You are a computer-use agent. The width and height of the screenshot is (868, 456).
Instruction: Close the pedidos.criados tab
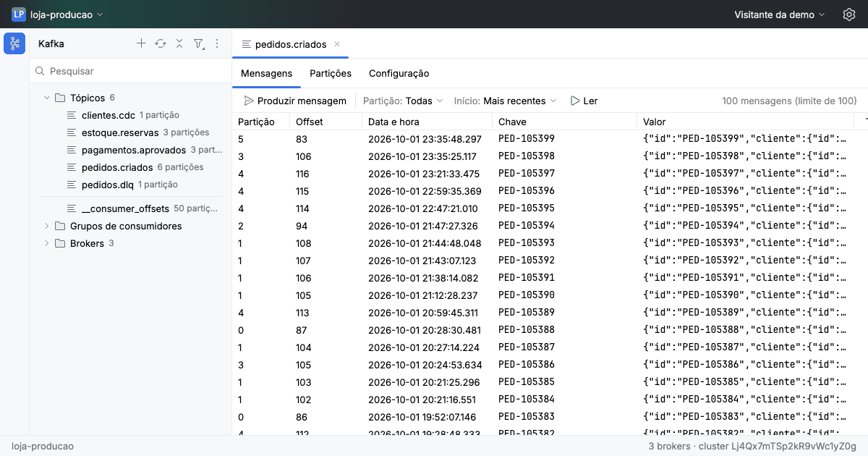click(x=337, y=44)
